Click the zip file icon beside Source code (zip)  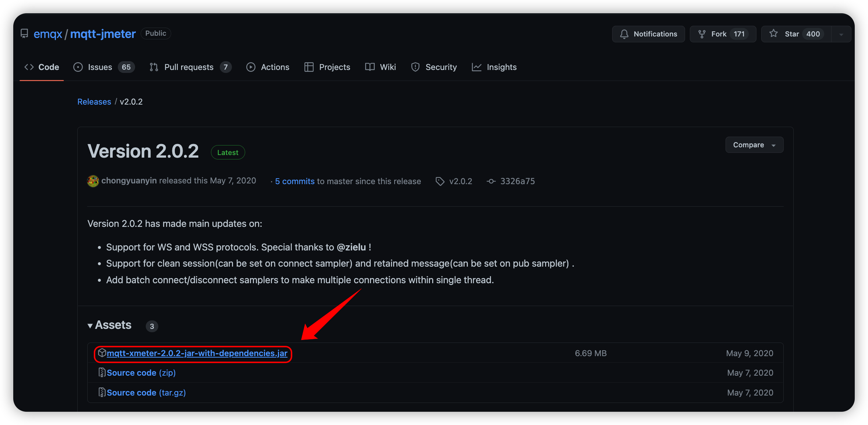coord(102,373)
